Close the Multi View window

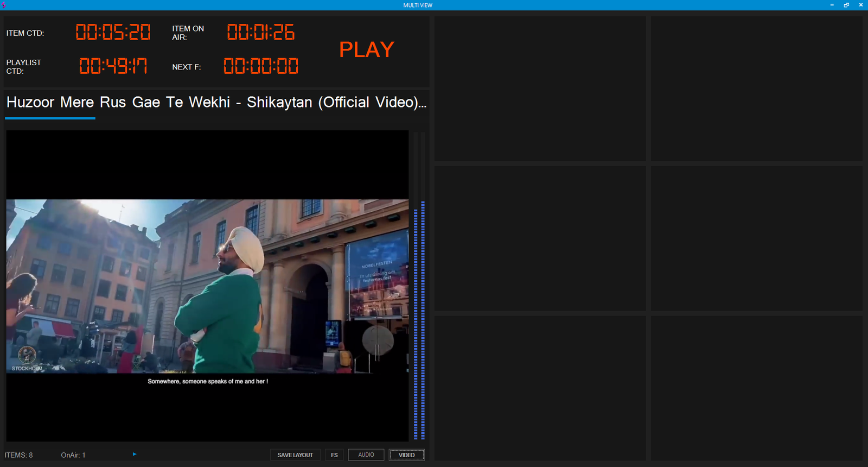pyautogui.click(x=861, y=5)
